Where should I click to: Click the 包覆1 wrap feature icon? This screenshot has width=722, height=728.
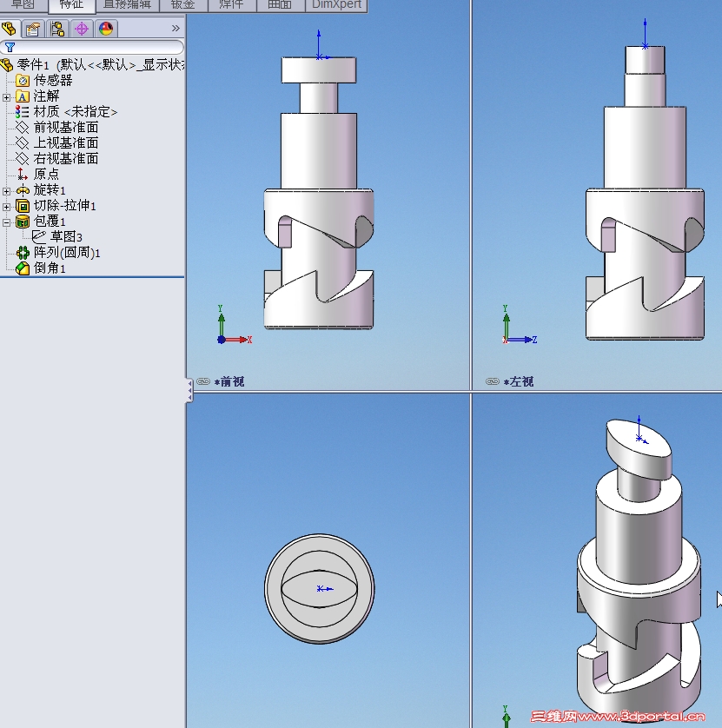click(x=23, y=222)
